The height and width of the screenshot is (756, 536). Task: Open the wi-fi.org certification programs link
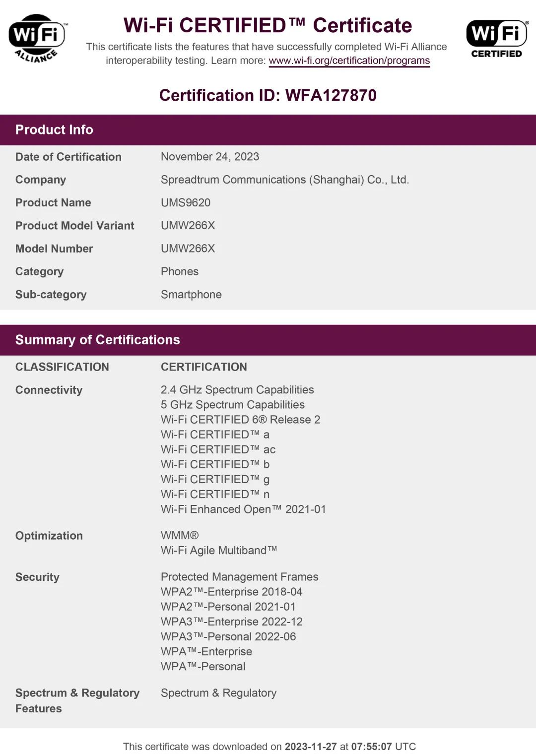click(349, 61)
